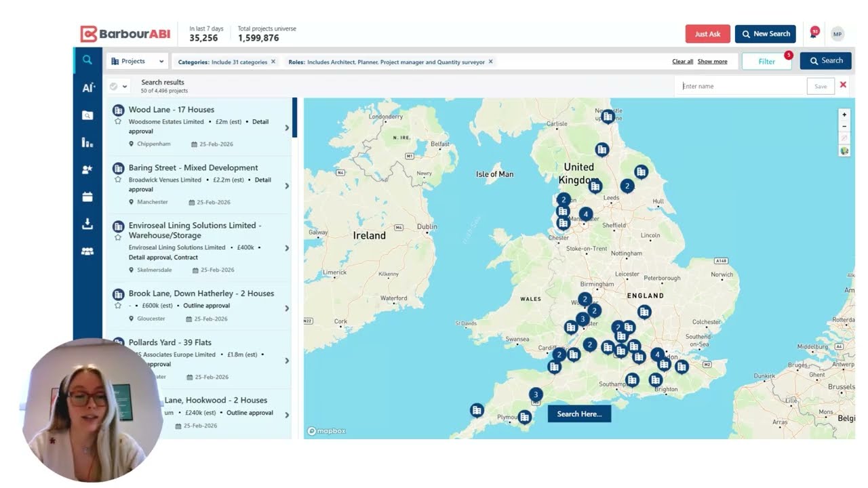Clear all filters link
The height and width of the screenshot is (488, 868).
click(683, 62)
